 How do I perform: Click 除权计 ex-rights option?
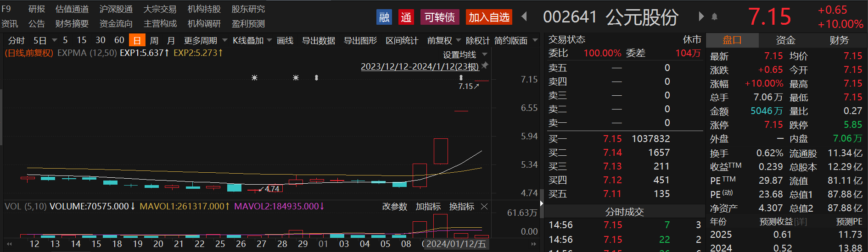[477, 40]
